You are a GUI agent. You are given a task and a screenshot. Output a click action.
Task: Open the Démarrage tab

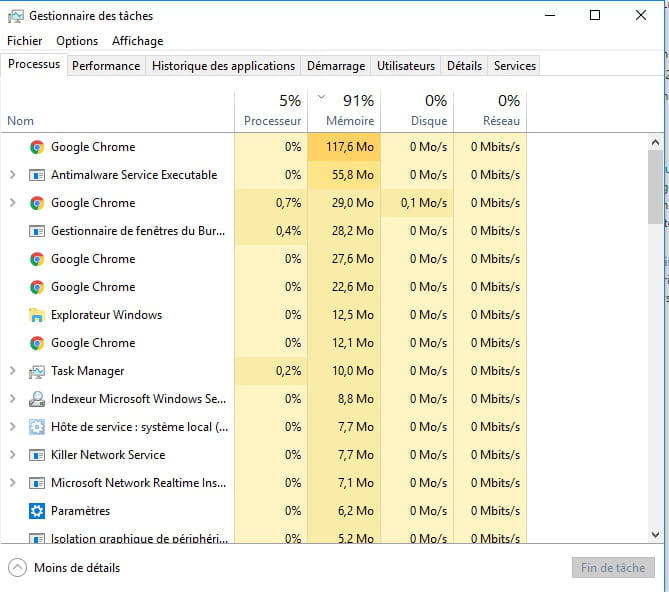point(336,66)
